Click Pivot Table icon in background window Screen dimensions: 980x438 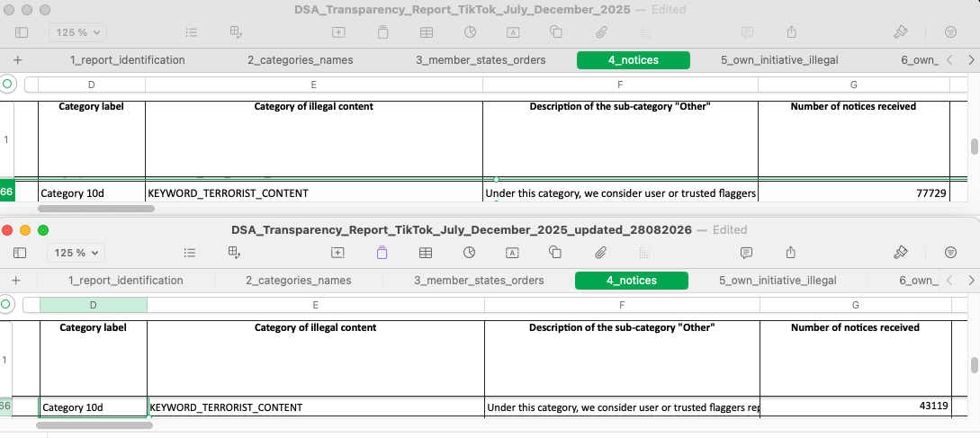point(237,31)
